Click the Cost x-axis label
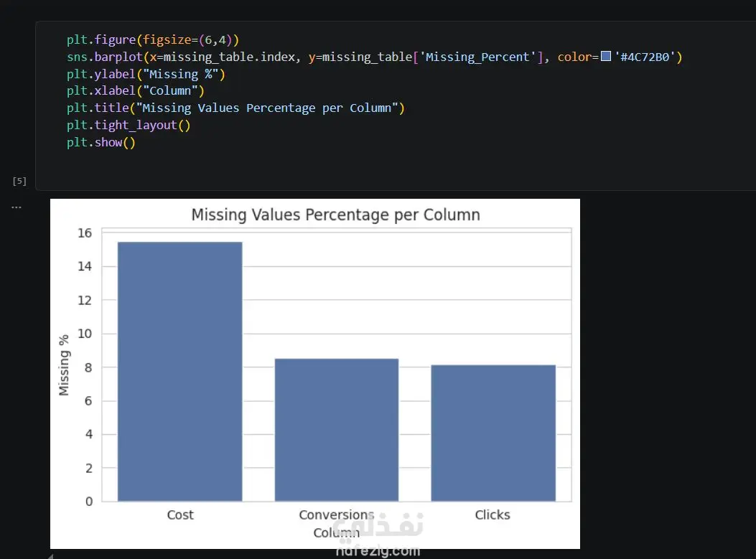Image resolution: width=756 pixels, height=559 pixels. pyautogui.click(x=180, y=515)
